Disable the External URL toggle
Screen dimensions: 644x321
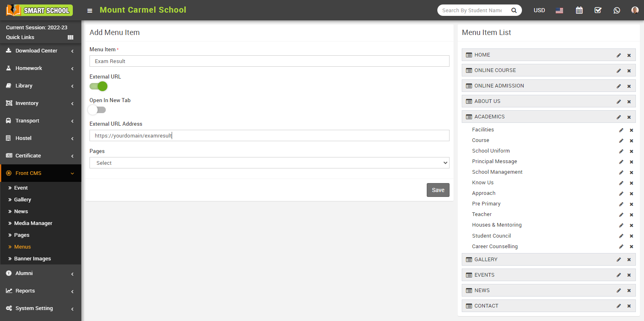98,86
